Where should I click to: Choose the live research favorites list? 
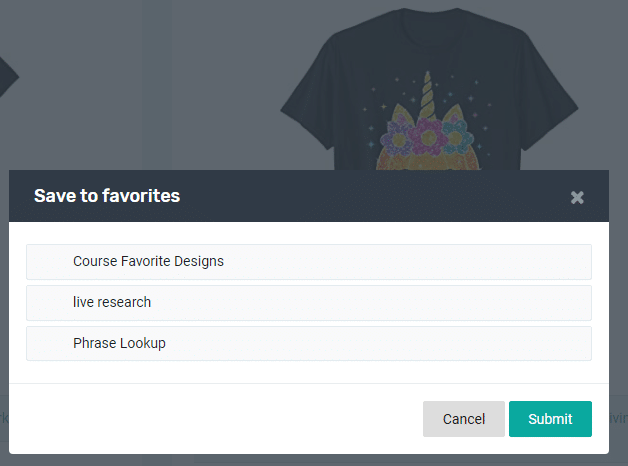pyautogui.click(x=309, y=303)
